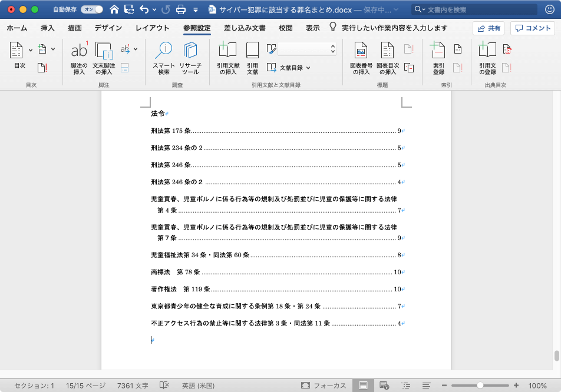Click the show notes icon
The width and height of the screenshot is (561, 392).
[124, 68]
